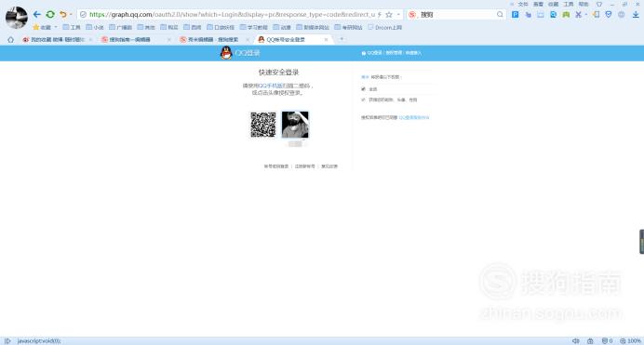Click the 意见反馈 link
Screen dimensions: 644x345
point(329,166)
